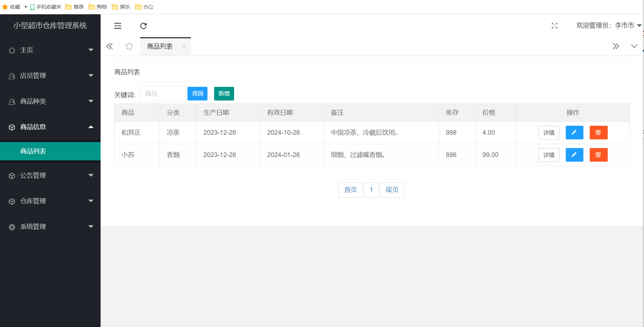This screenshot has width=644, height=327.
Task: Click the 收藏 star icon on favorites bar
Action: (5, 7)
